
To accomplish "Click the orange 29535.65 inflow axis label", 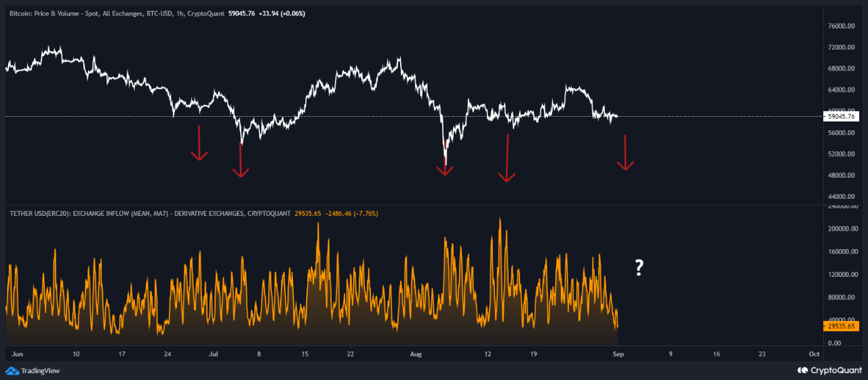I will pyautogui.click(x=842, y=326).
